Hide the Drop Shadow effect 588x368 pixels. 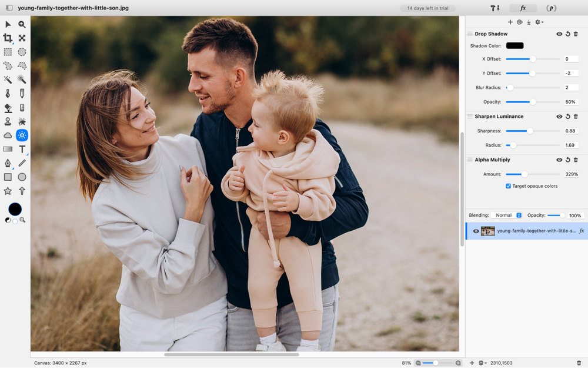pyautogui.click(x=559, y=34)
